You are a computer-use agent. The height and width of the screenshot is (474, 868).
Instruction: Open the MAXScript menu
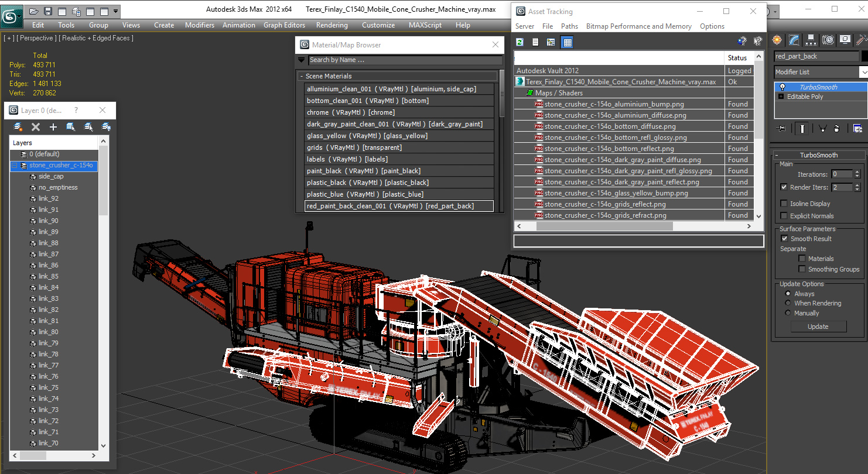point(425,25)
